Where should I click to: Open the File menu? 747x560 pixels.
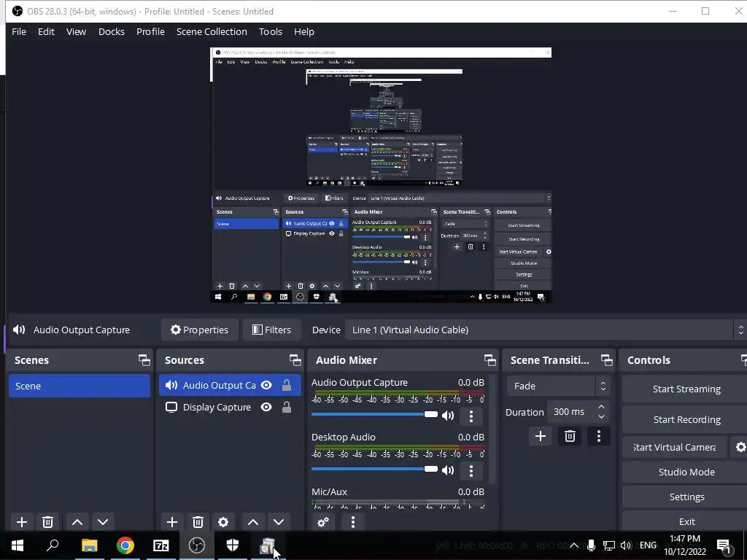[19, 32]
